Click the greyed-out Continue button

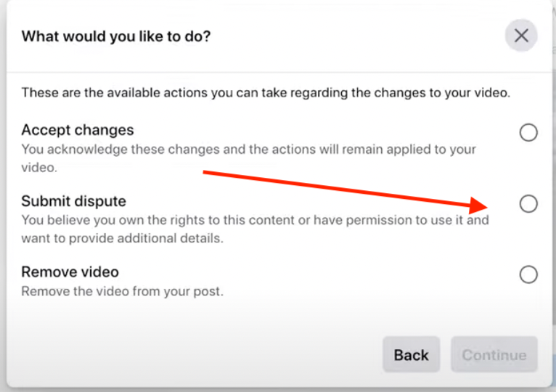(x=494, y=354)
